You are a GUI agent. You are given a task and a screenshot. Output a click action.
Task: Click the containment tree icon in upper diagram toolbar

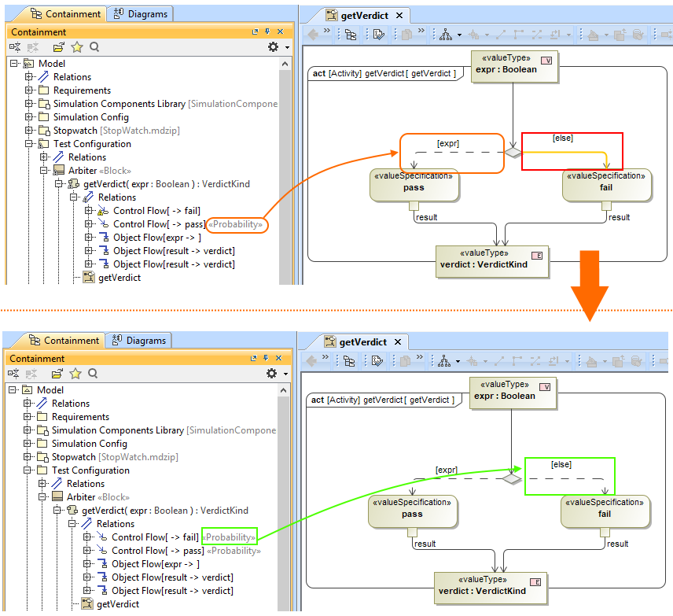click(351, 35)
